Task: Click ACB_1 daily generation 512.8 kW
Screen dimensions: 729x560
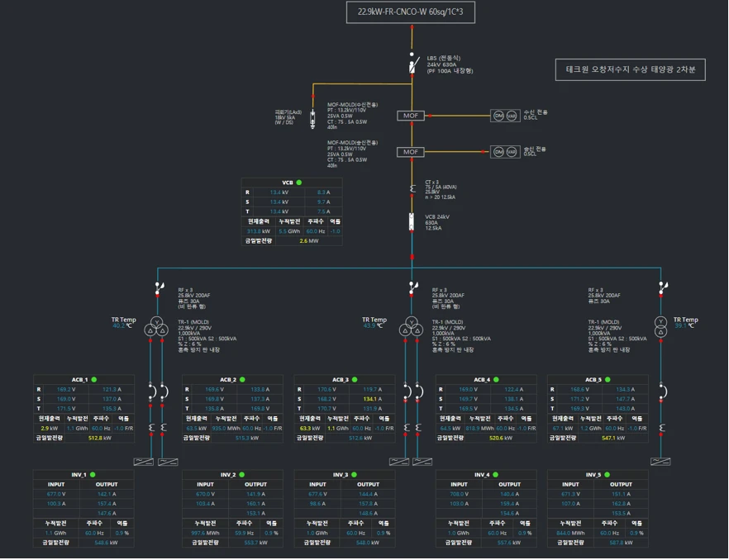Action: (x=99, y=438)
